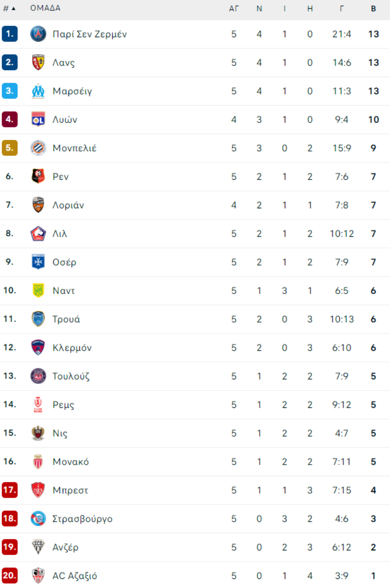Click the red position 17 relegation badge
The width and height of the screenshot is (390, 588).
click(10, 490)
